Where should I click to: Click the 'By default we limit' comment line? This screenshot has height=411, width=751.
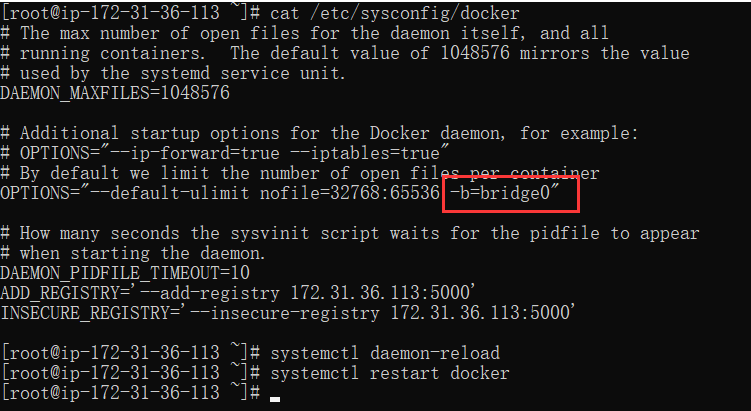click(x=300, y=173)
